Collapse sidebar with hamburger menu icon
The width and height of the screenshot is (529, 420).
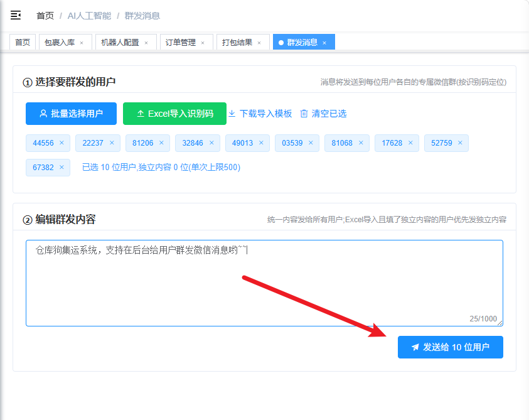click(16, 15)
